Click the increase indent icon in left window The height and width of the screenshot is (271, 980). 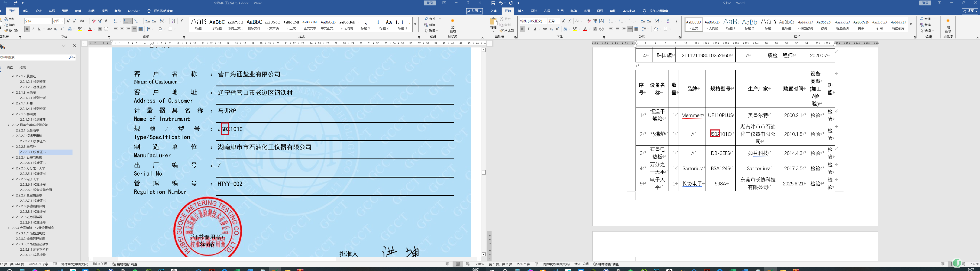(154, 21)
